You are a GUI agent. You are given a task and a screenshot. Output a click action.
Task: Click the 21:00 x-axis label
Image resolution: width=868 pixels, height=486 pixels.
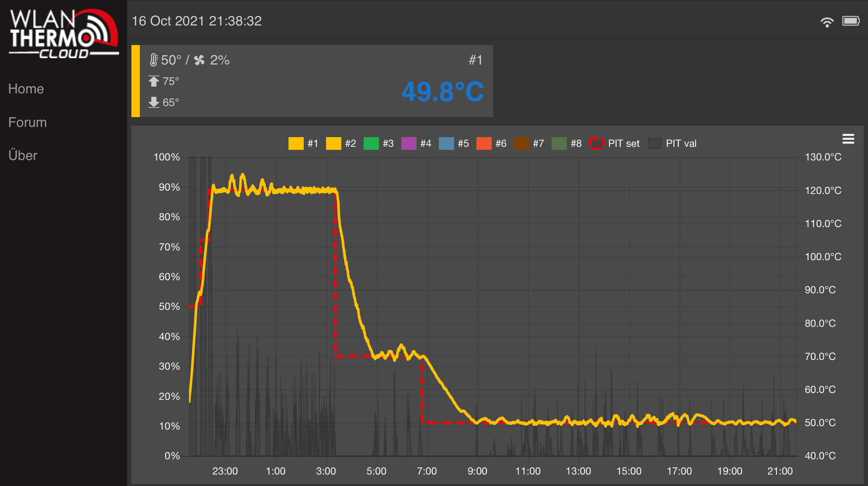[x=780, y=471]
